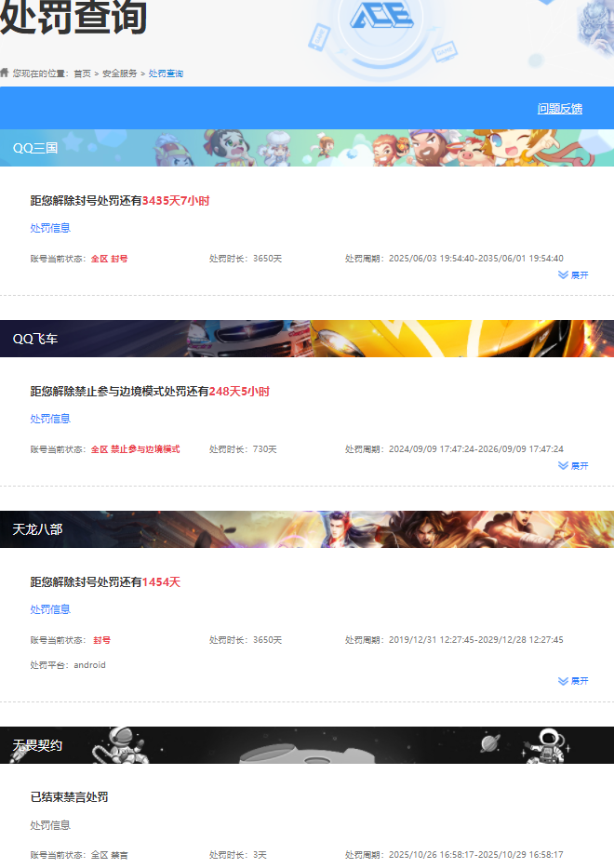The height and width of the screenshot is (868, 614).
Task: Expand the 天龙八部 penalty details with 展开
Action: pyautogui.click(x=573, y=681)
